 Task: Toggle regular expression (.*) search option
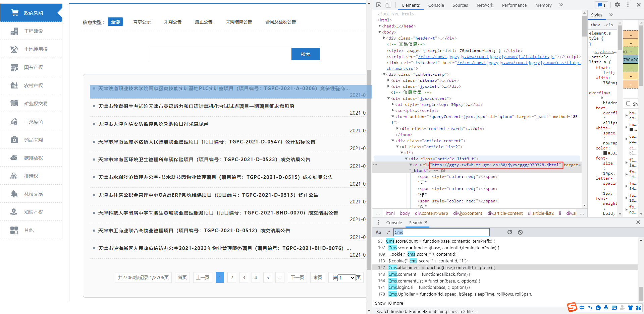388,232
